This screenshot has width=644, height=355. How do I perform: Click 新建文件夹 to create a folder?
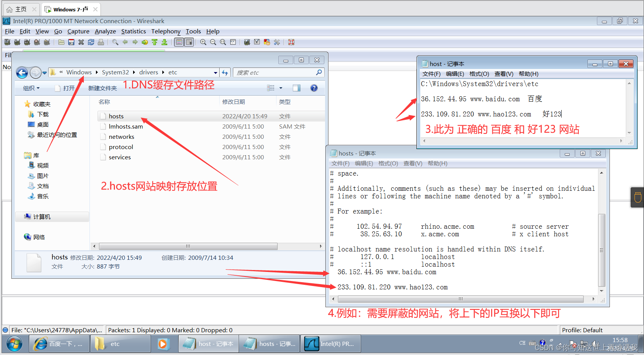[102, 88]
